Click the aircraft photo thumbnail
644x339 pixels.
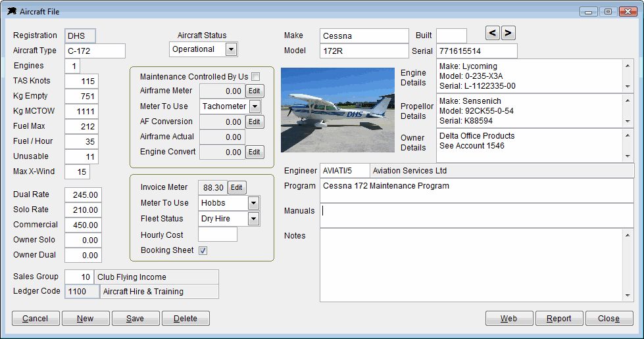337,110
